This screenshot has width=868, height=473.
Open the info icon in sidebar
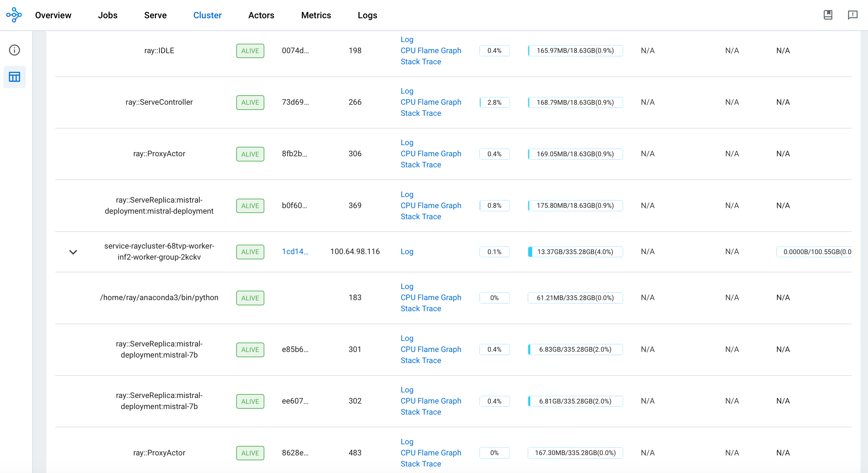[14, 50]
